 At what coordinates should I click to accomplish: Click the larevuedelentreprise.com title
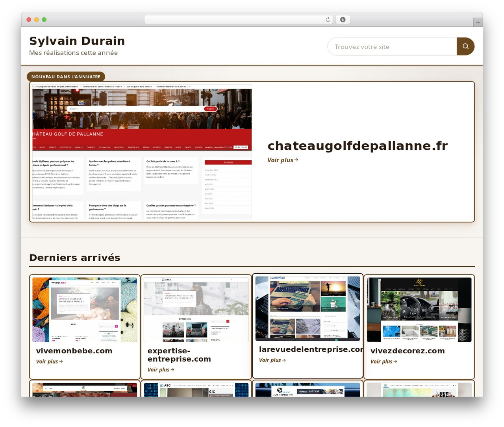311,349
